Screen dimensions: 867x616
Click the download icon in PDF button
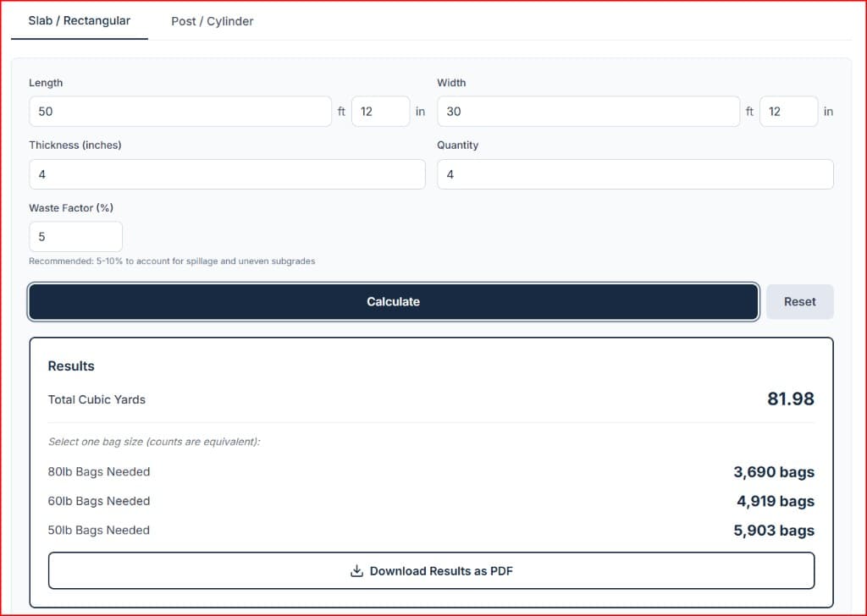(x=356, y=570)
